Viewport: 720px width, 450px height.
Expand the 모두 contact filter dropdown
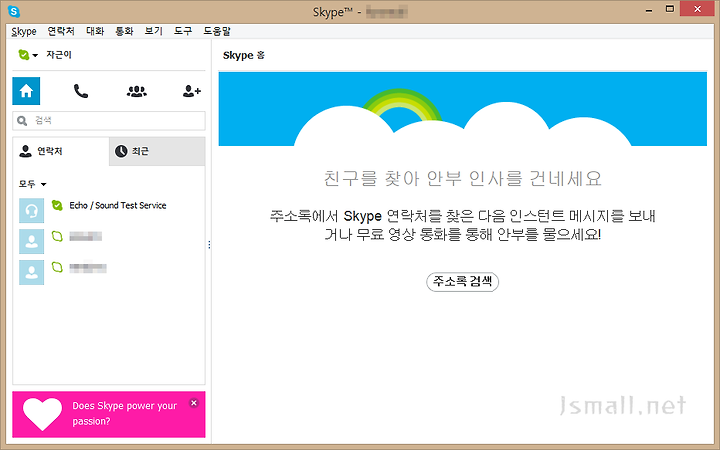coord(33,184)
